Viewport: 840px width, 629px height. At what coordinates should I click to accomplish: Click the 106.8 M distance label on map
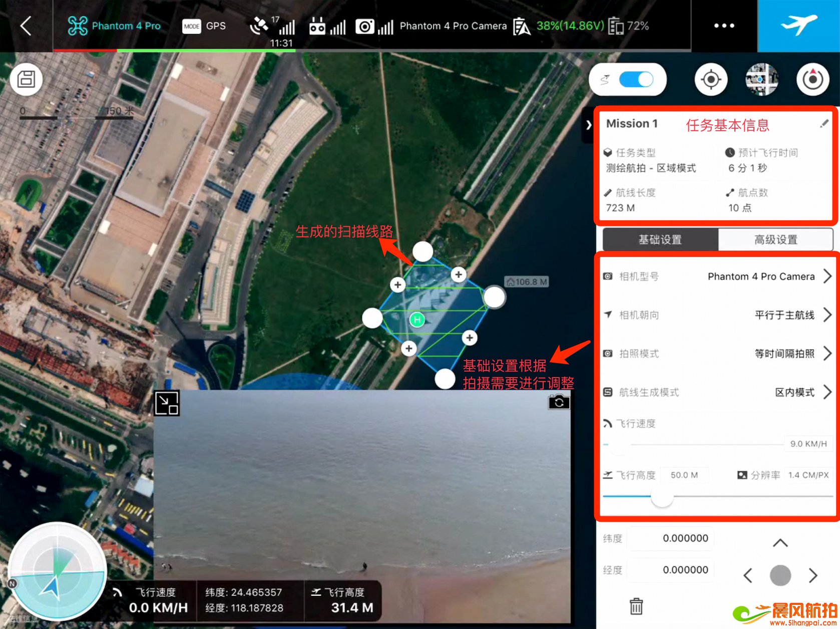click(526, 282)
